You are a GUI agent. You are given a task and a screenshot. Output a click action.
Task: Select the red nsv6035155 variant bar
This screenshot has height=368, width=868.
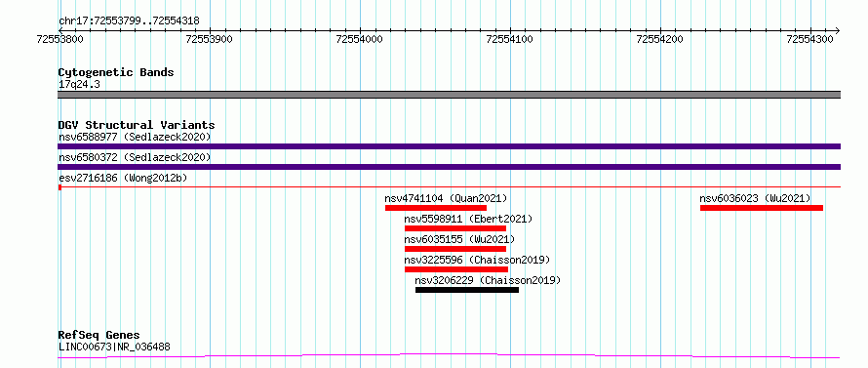(x=455, y=249)
